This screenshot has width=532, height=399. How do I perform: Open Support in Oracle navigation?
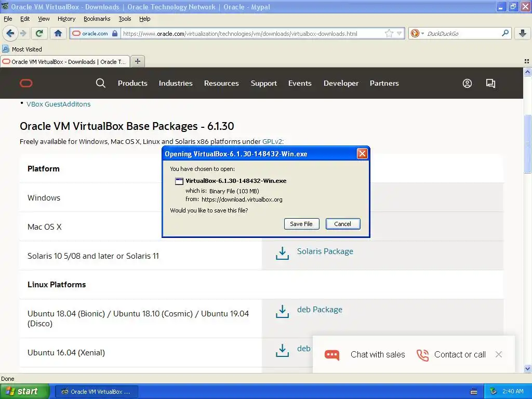tap(264, 83)
